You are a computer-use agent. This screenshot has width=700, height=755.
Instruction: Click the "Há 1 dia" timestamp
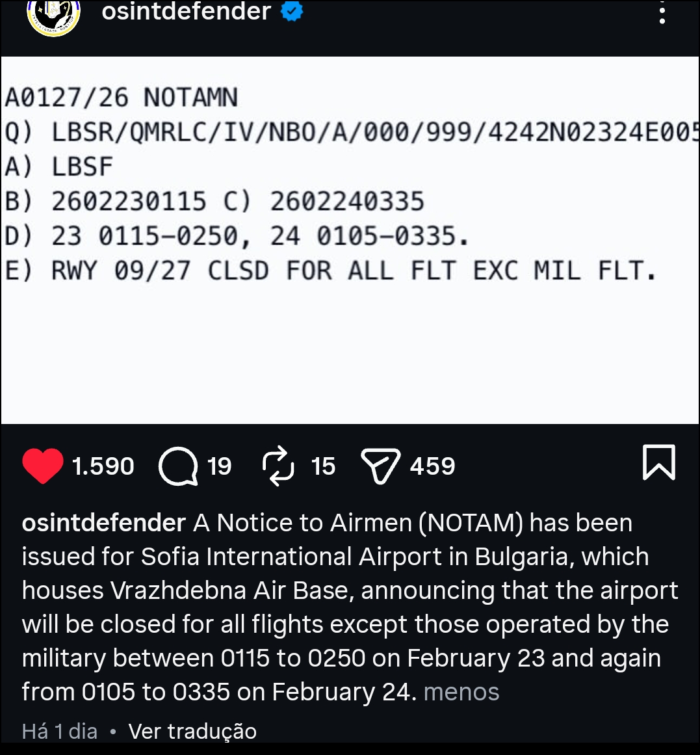tap(60, 732)
